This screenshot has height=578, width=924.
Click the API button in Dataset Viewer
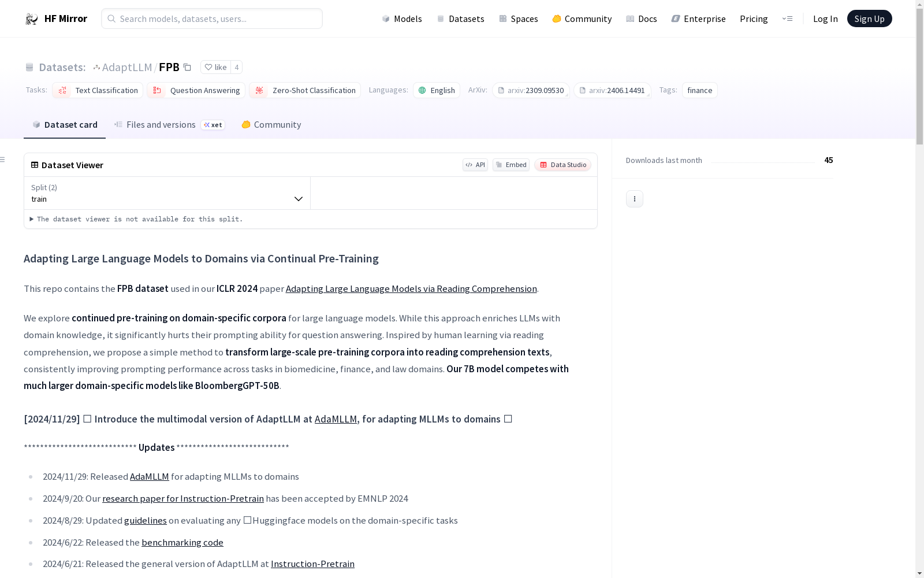point(475,165)
